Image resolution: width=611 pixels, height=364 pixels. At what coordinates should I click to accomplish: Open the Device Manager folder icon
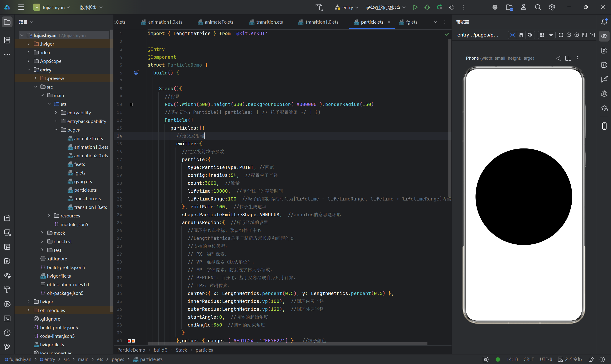tap(509, 7)
